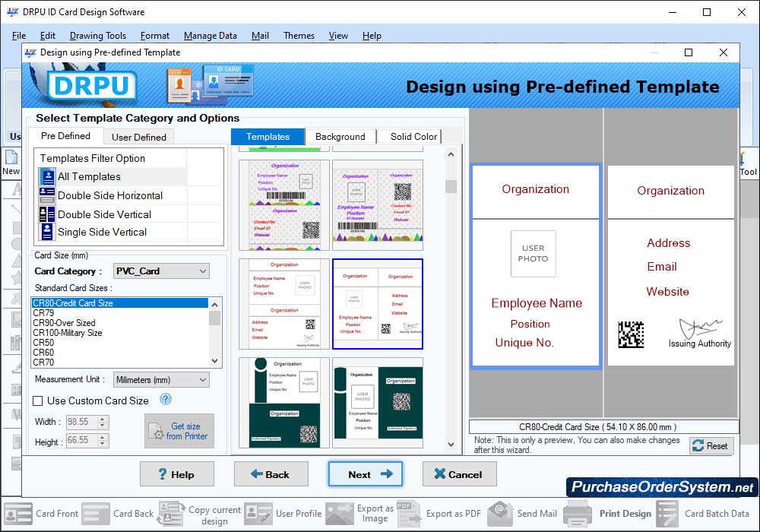Image resolution: width=760 pixels, height=532 pixels.
Task: Click the Back button
Action: click(x=271, y=474)
